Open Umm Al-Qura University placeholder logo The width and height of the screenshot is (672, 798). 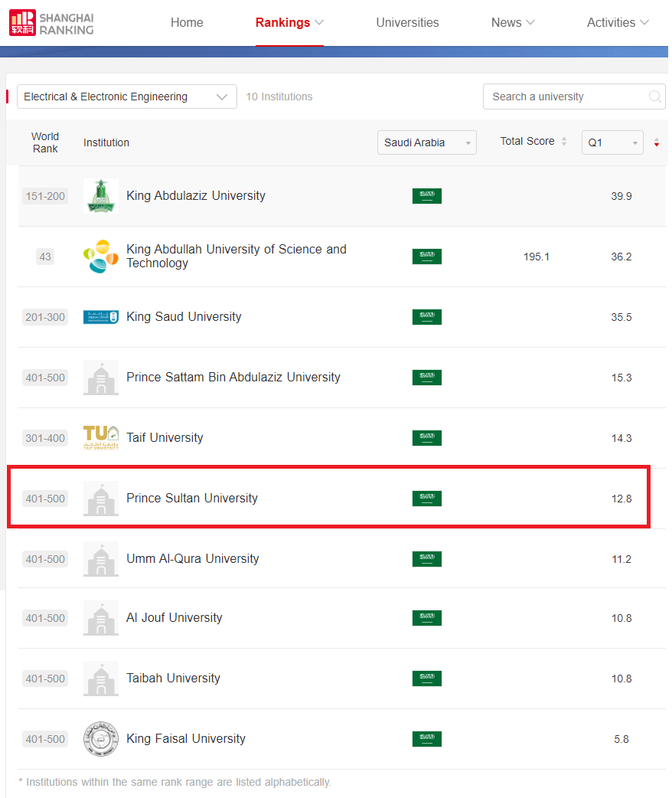(x=101, y=559)
